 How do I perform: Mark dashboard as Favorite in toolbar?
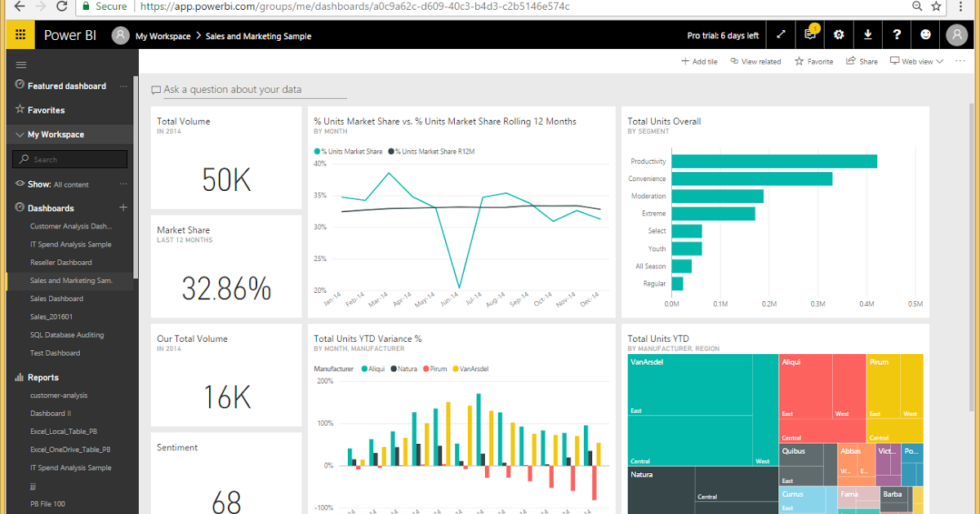pos(814,61)
